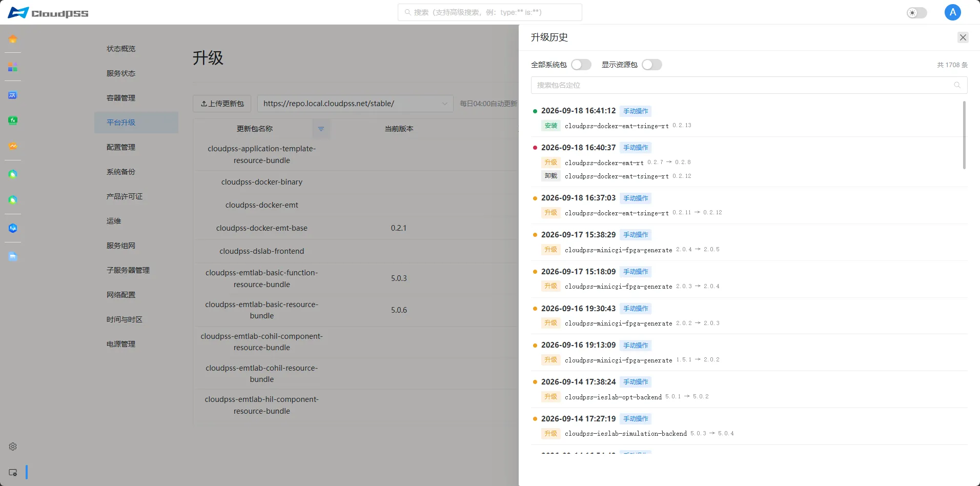Screen dimensions: 980x486
Task: Open the orange trend-chart sidebar icon
Action: (x=13, y=146)
